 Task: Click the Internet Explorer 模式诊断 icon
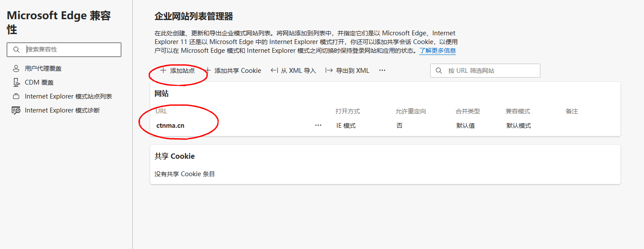pos(16,110)
